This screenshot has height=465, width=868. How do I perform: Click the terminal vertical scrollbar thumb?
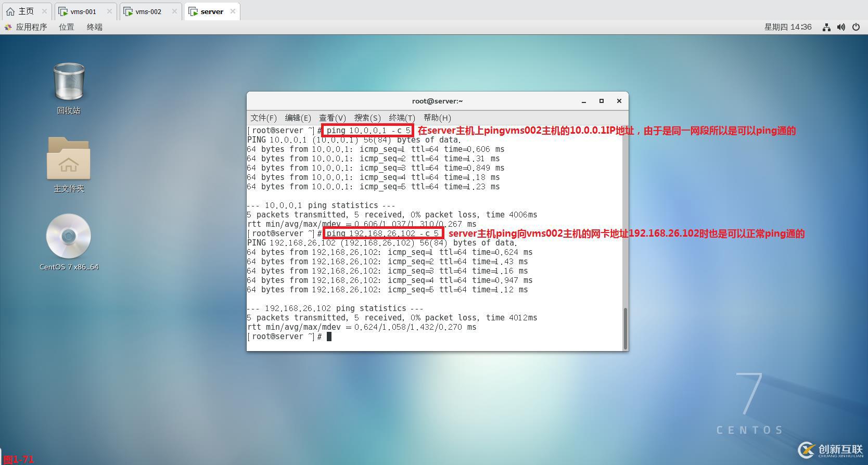click(625, 328)
